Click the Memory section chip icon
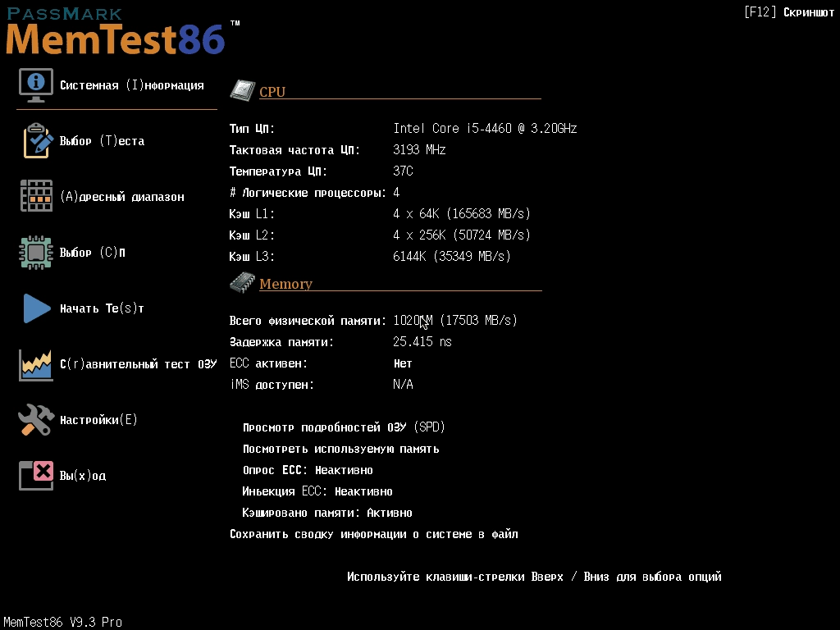 243,282
